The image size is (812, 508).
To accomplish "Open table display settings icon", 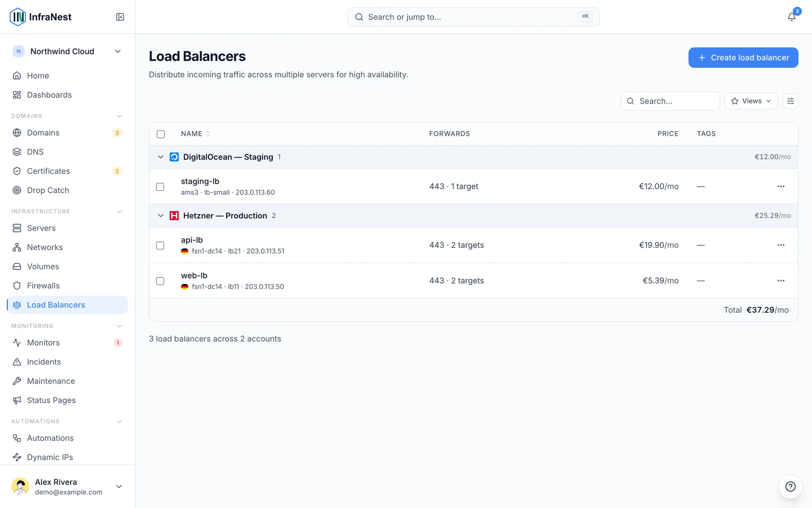I will [790, 101].
